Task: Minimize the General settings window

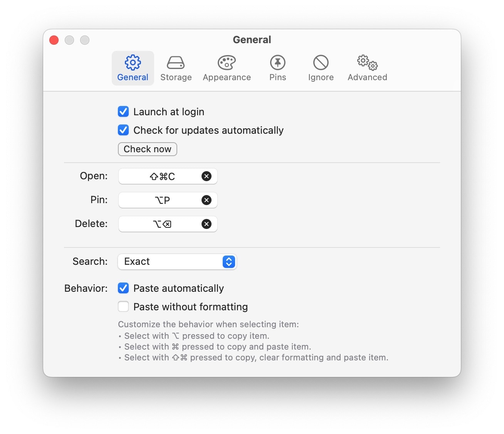Action: (69, 40)
